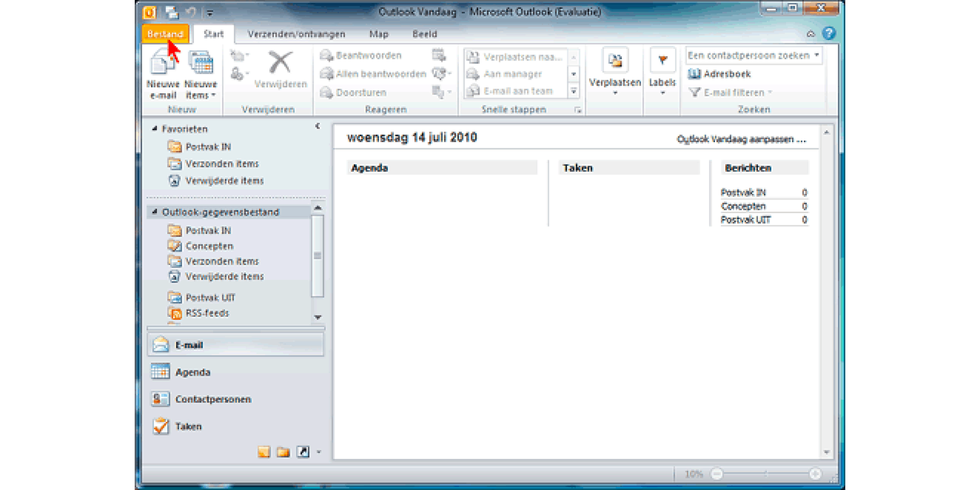Click the Send/Receive quick access icon
980x490 pixels.
(172, 13)
